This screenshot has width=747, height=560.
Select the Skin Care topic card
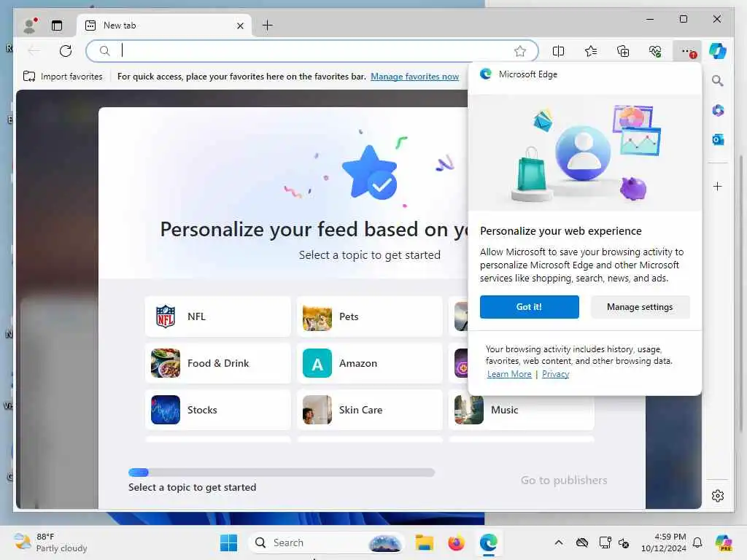coord(369,410)
